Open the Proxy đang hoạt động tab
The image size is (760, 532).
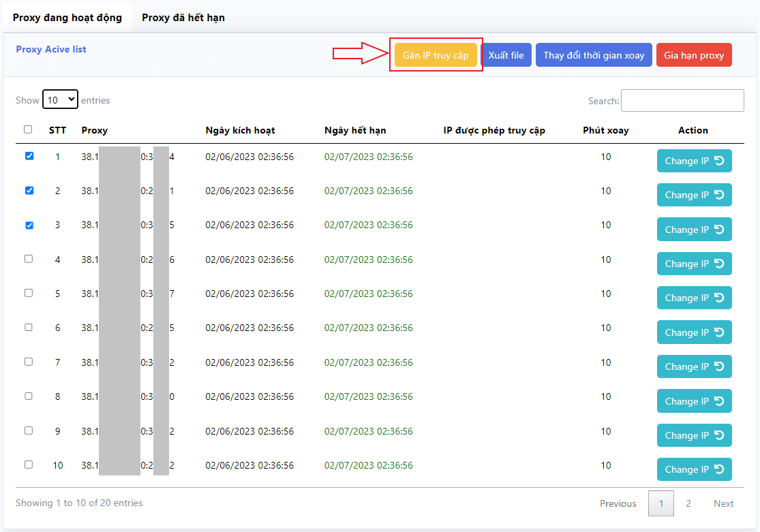tap(65, 17)
